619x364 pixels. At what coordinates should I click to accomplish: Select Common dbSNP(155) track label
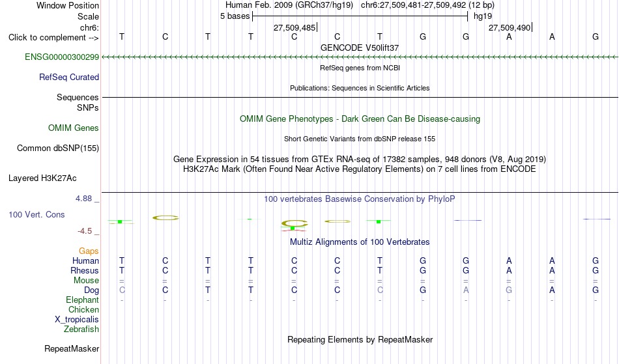pos(57,148)
